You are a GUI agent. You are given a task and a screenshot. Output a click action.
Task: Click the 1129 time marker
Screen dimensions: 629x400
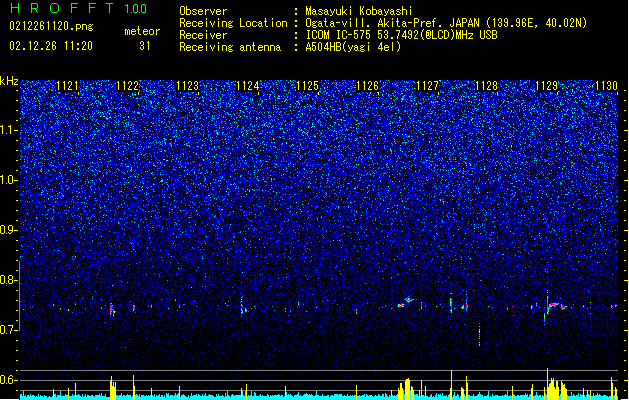pos(546,86)
